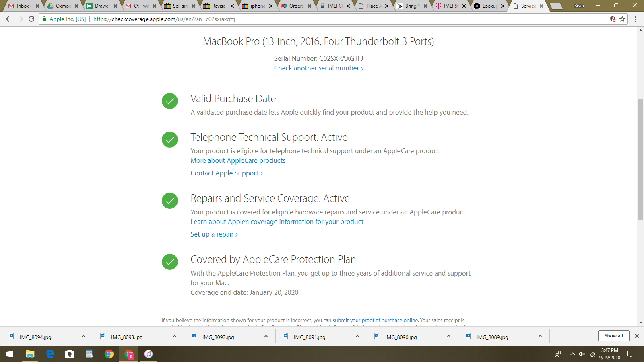Expand the IMG_8090.jpg download options arrow
Screen dimensions: 644x362
coord(449,336)
